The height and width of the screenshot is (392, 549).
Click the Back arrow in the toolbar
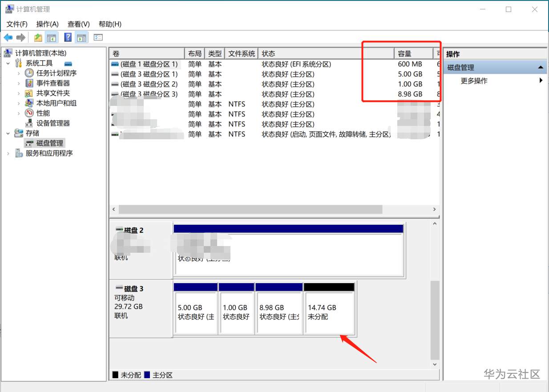pyautogui.click(x=8, y=37)
